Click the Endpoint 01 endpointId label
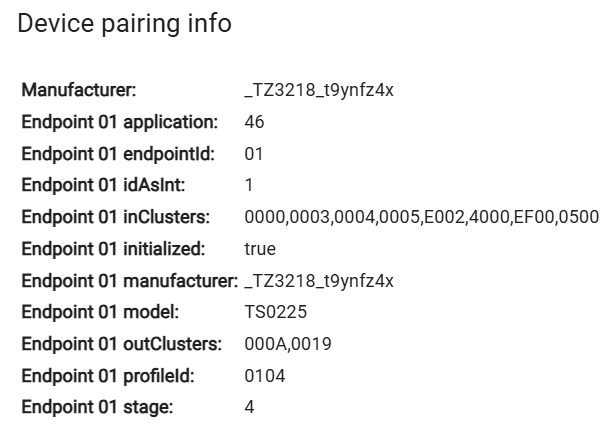The image size is (611, 447). pos(118,154)
